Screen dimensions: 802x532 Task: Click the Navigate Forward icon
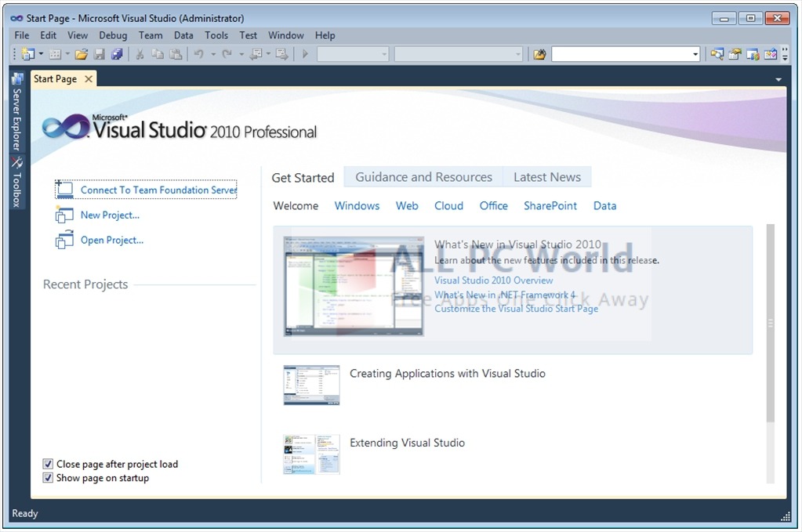pyautogui.click(x=281, y=53)
